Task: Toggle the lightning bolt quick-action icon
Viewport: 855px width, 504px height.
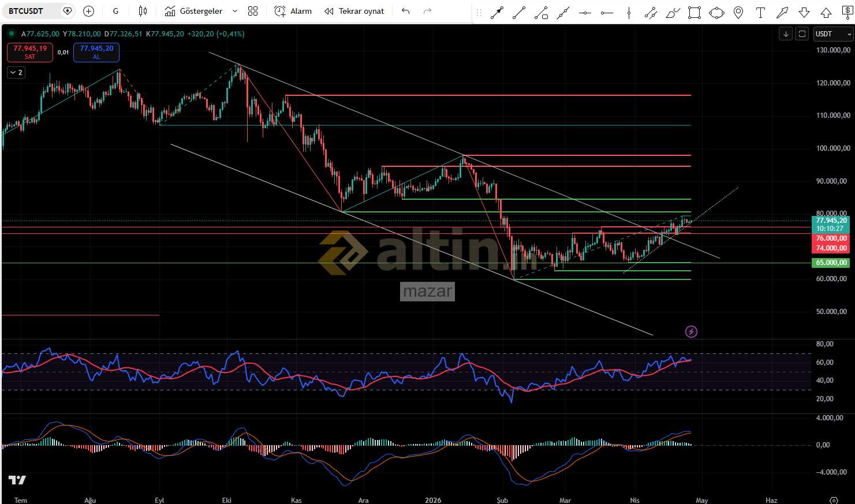Action: coord(691,331)
